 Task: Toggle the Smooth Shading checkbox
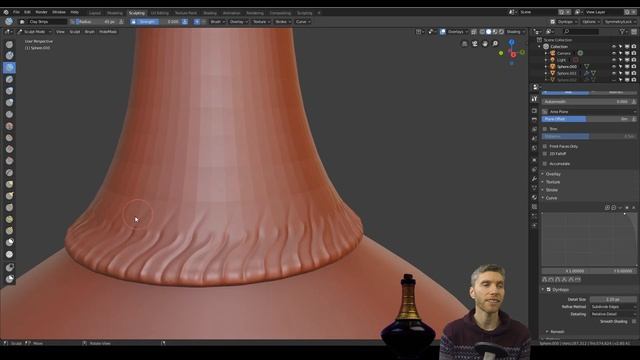[x=633, y=322]
